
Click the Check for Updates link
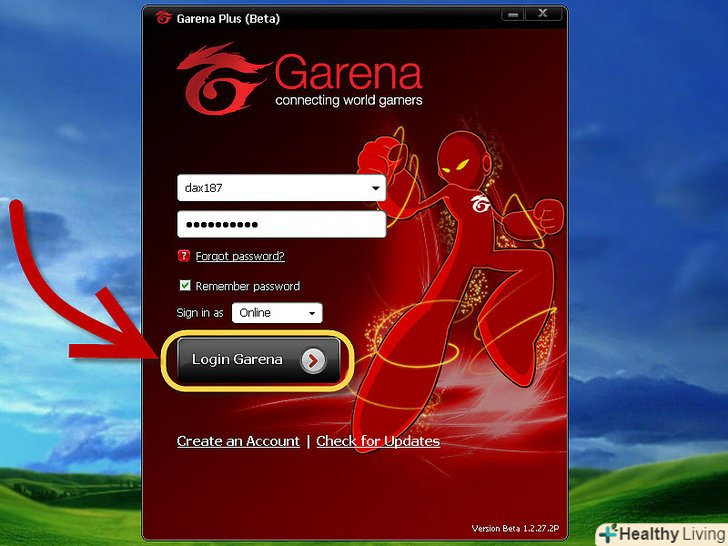pyautogui.click(x=378, y=441)
